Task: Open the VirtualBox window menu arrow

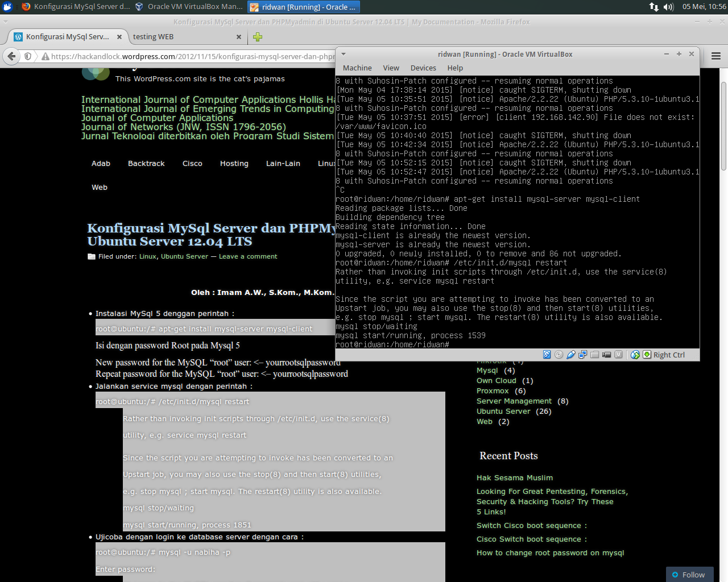Action: tap(344, 54)
